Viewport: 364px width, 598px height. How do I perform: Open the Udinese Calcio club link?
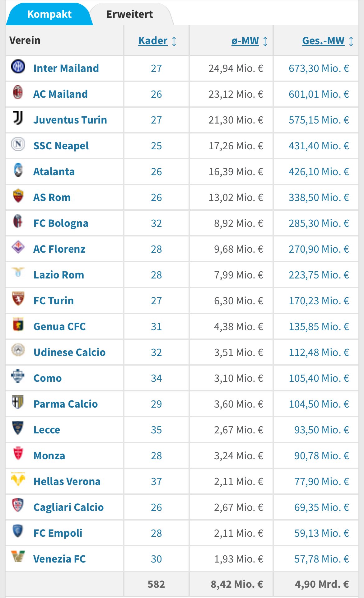(x=70, y=353)
